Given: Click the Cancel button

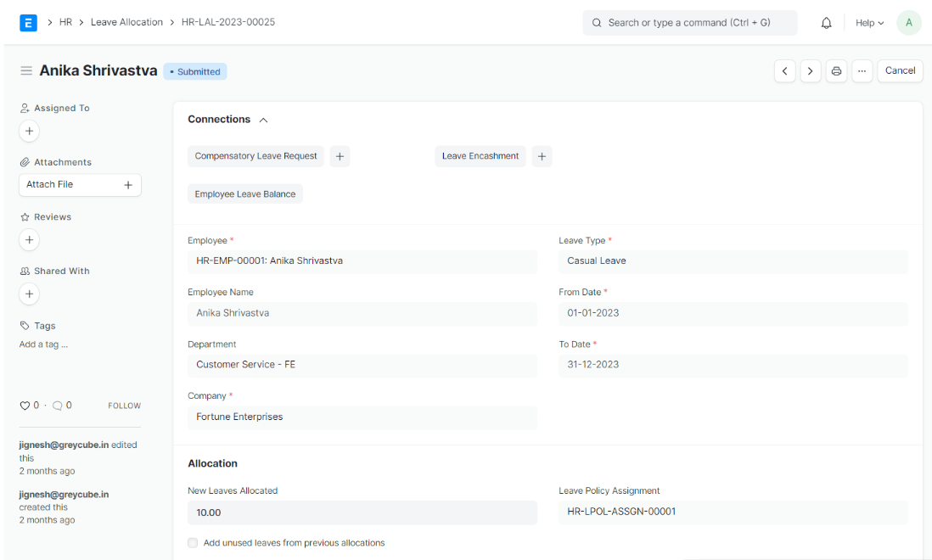Looking at the screenshot, I should click(x=900, y=71).
